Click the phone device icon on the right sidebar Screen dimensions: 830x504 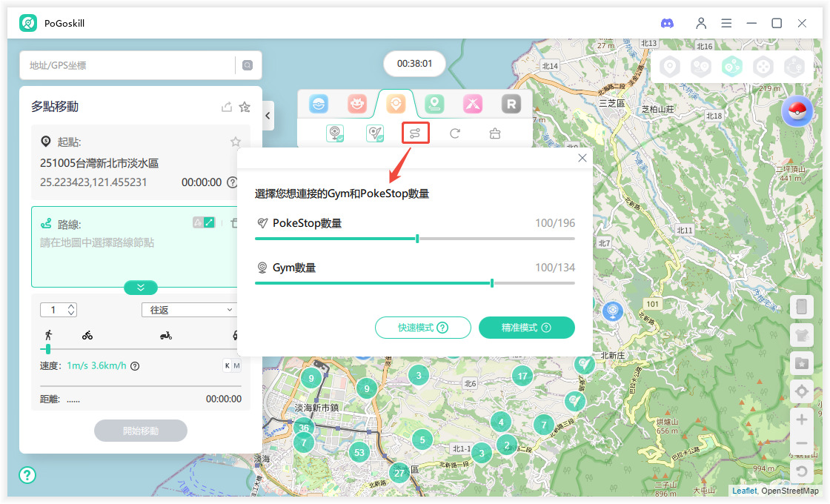tap(801, 307)
